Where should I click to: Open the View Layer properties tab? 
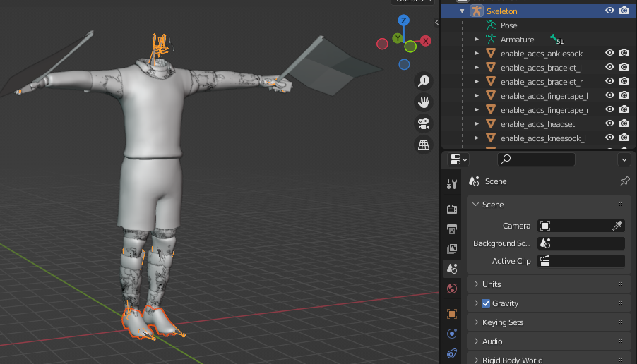(452, 249)
